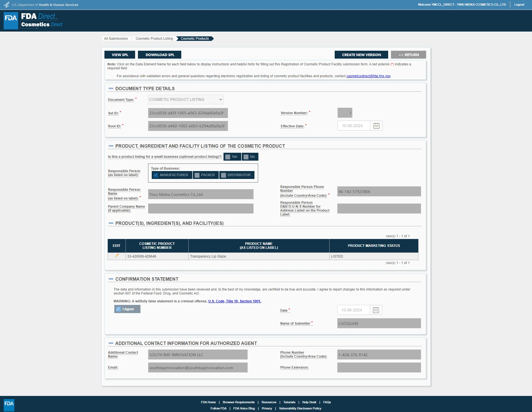Click the Name of Submitter field
This screenshot has width=532, height=412.
click(x=379, y=323)
